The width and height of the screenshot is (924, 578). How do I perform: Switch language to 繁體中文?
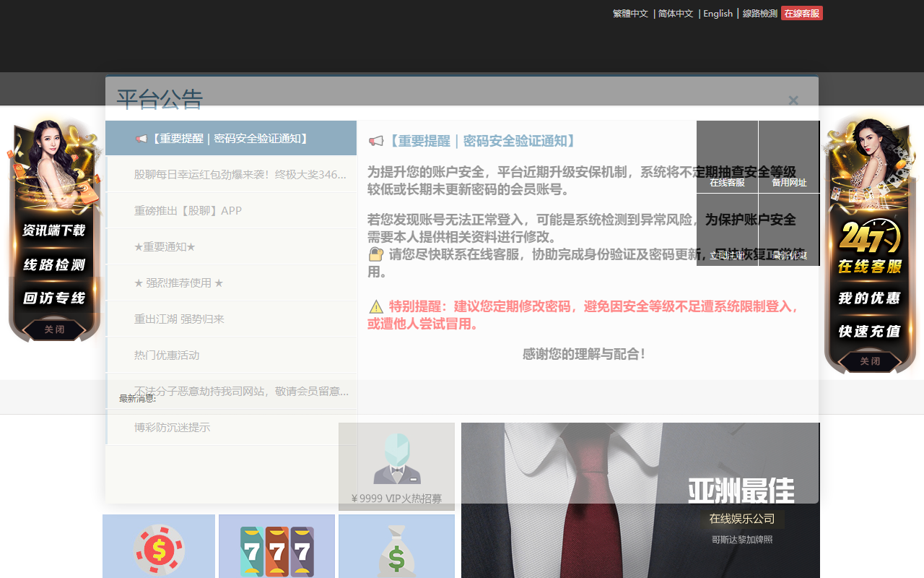point(630,13)
